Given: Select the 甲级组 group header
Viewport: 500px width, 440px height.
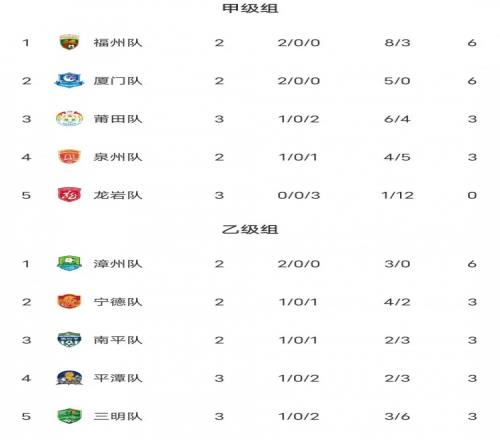Looking at the screenshot, I should pyautogui.click(x=250, y=8).
